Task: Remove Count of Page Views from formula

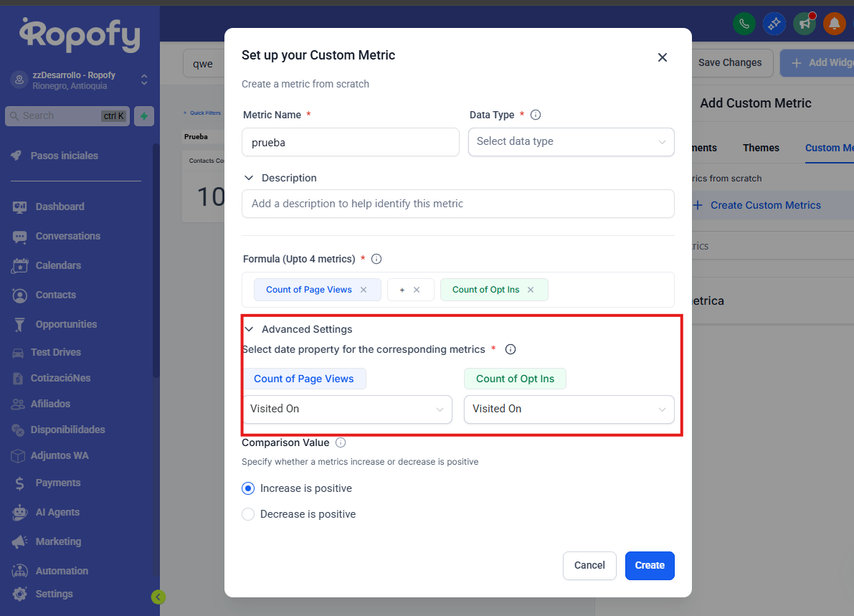Action: coord(364,290)
